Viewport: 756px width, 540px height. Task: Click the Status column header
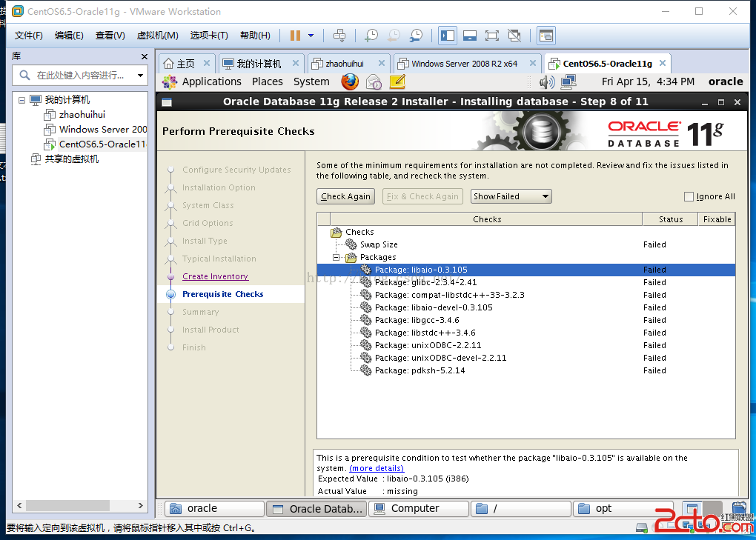(x=671, y=219)
